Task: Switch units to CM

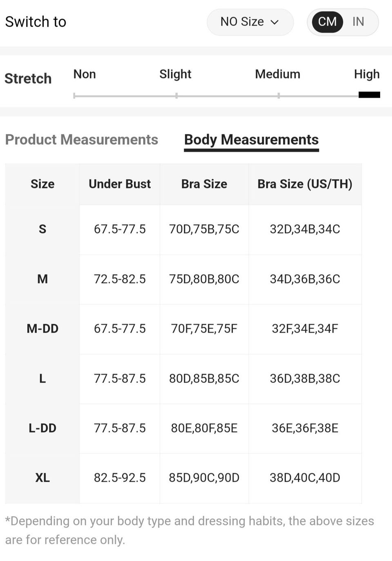Action: pyautogui.click(x=327, y=22)
